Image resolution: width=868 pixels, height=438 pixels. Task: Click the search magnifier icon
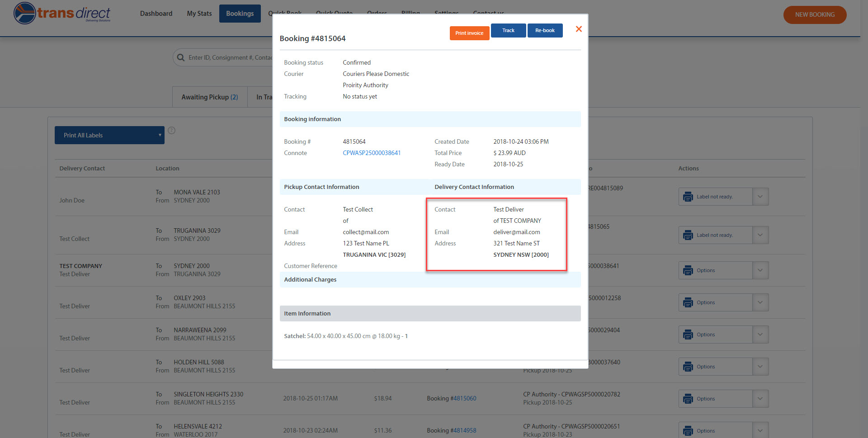pos(181,57)
